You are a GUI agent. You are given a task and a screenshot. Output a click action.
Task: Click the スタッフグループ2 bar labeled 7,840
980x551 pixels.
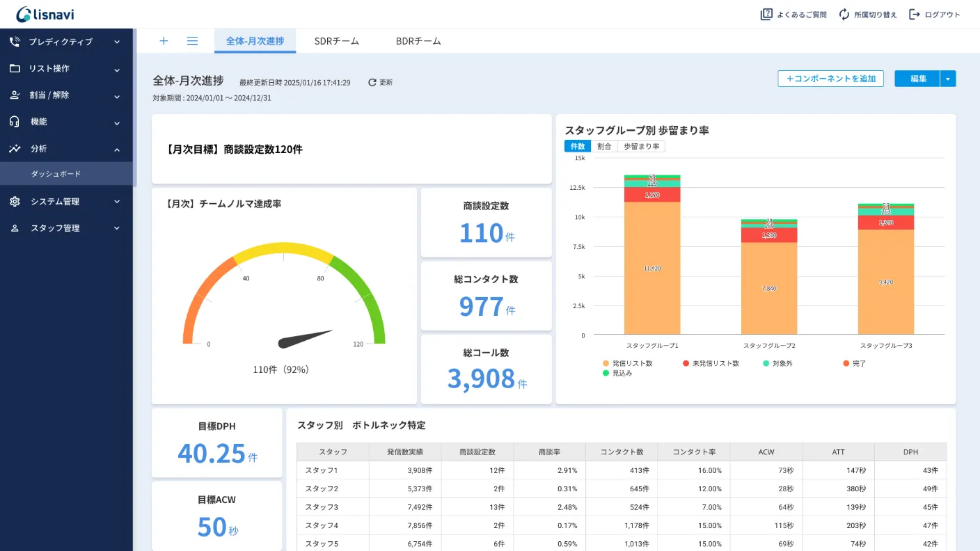[769, 289]
